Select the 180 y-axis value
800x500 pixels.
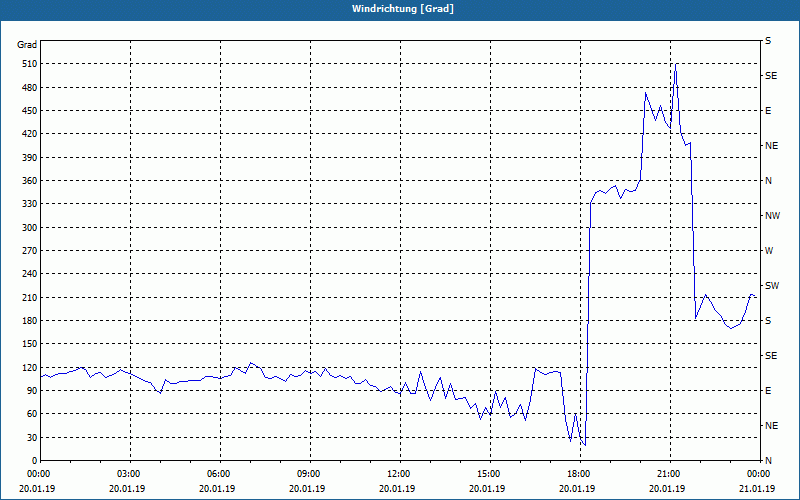(29, 321)
